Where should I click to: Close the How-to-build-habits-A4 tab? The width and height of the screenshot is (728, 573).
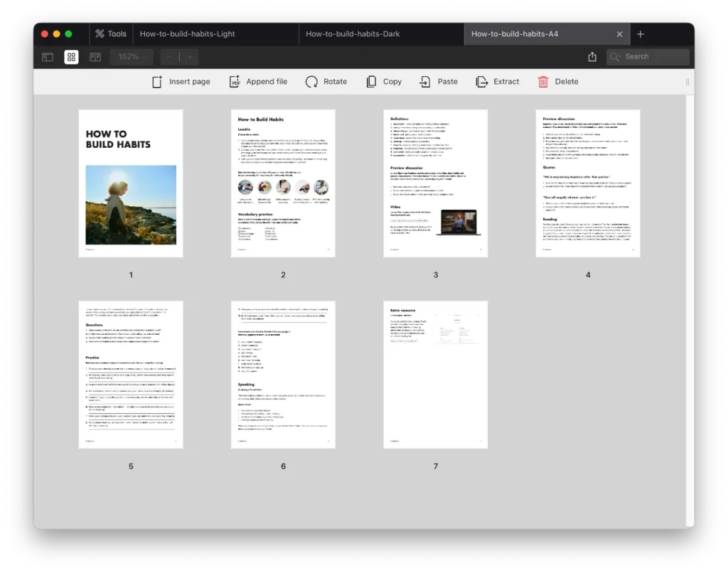pyautogui.click(x=619, y=33)
